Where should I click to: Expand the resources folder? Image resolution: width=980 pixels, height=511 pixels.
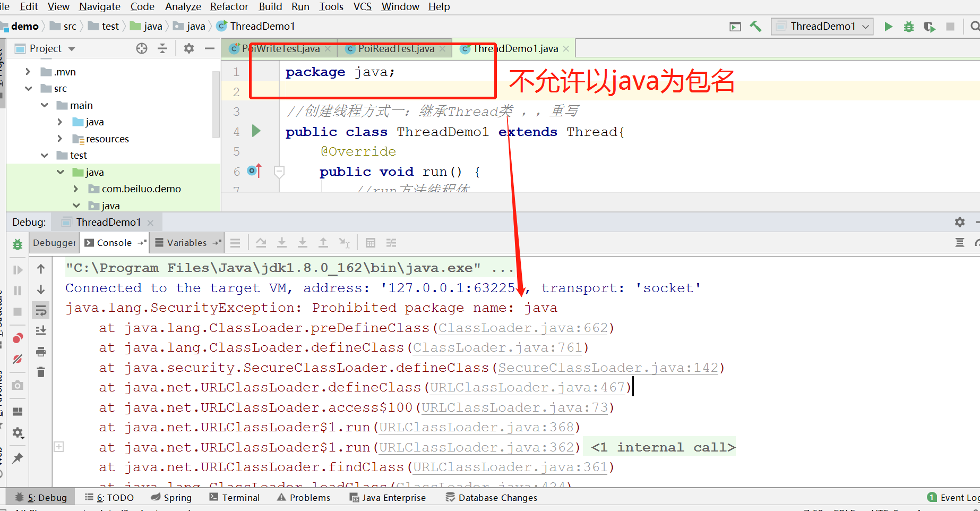click(60, 139)
